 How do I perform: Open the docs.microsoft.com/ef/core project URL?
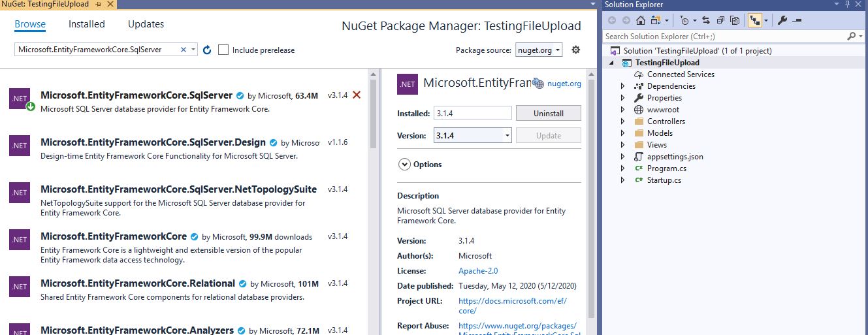(513, 306)
